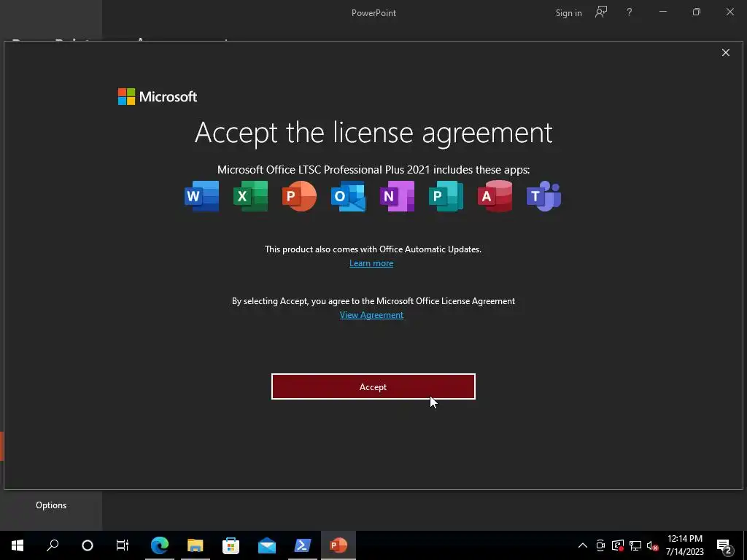This screenshot has width=747, height=560.
Task: Click the Outlook app icon
Action: (348, 195)
